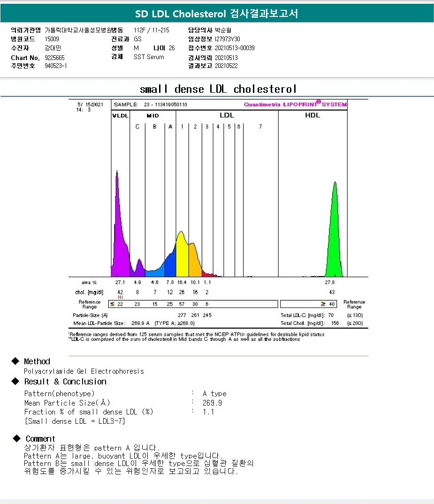Select the patient name 강대민

pyautogui.click(x=53, y=48)
